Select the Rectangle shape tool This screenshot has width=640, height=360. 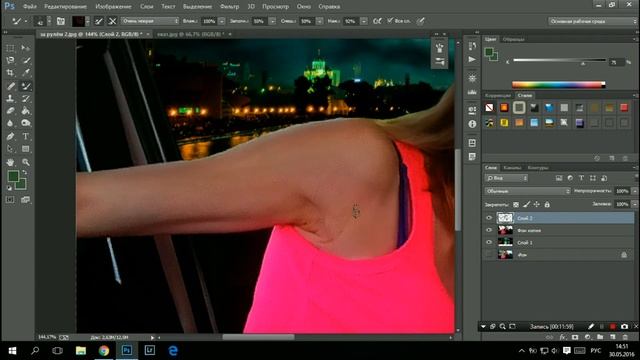coord(25,149)
